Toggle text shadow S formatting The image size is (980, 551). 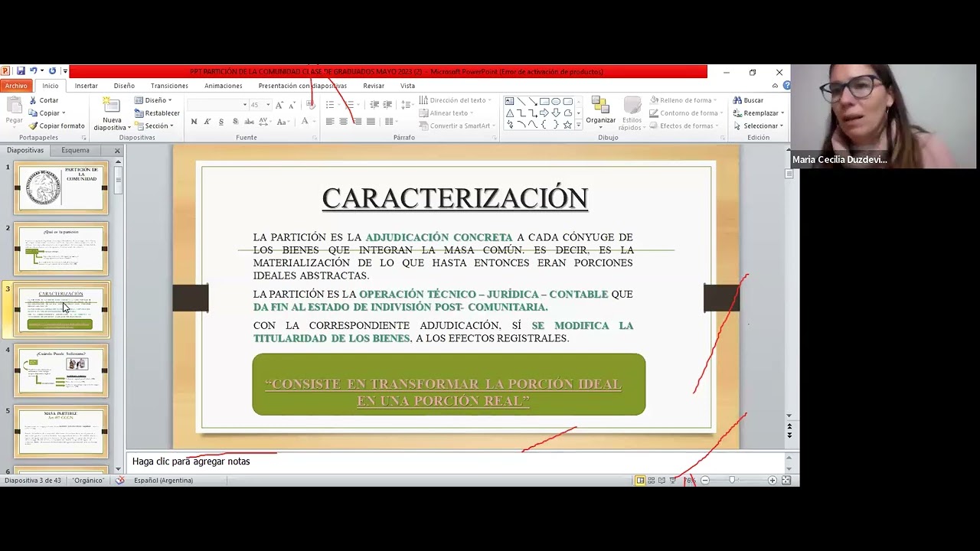tap(235, 122)
